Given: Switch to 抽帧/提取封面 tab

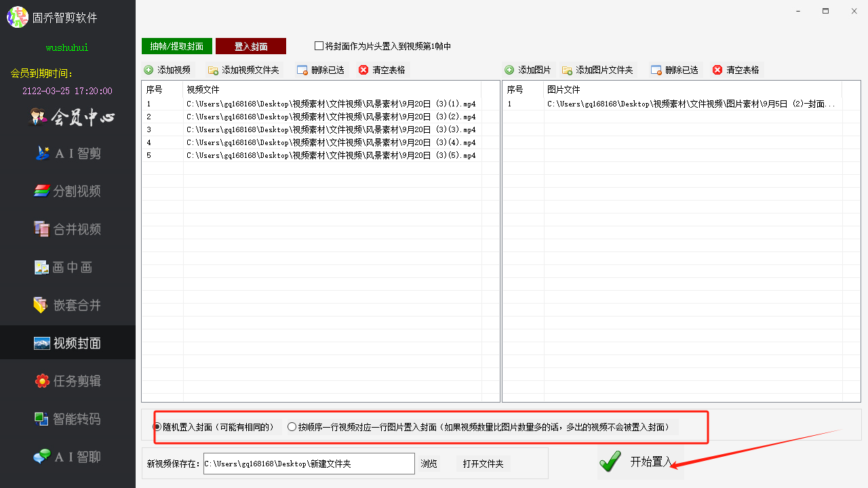Looking at the screenshot, I should 177,46.
